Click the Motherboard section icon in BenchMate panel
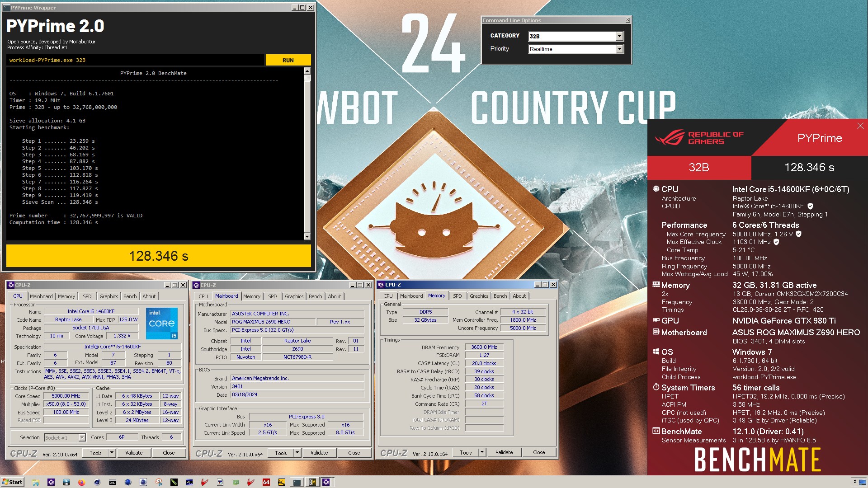Image resolution: width=868 pixels, height=488 pixels. (x=656, y=332)
